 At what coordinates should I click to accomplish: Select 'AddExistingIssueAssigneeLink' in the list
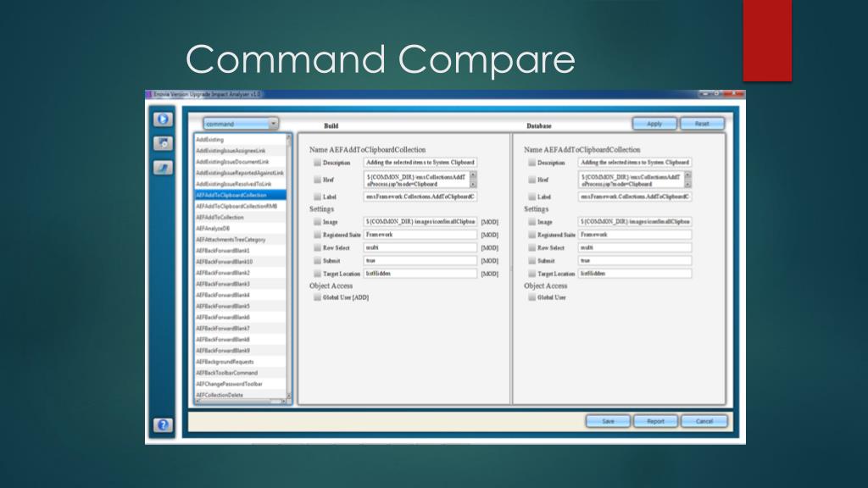click(240, 151)
